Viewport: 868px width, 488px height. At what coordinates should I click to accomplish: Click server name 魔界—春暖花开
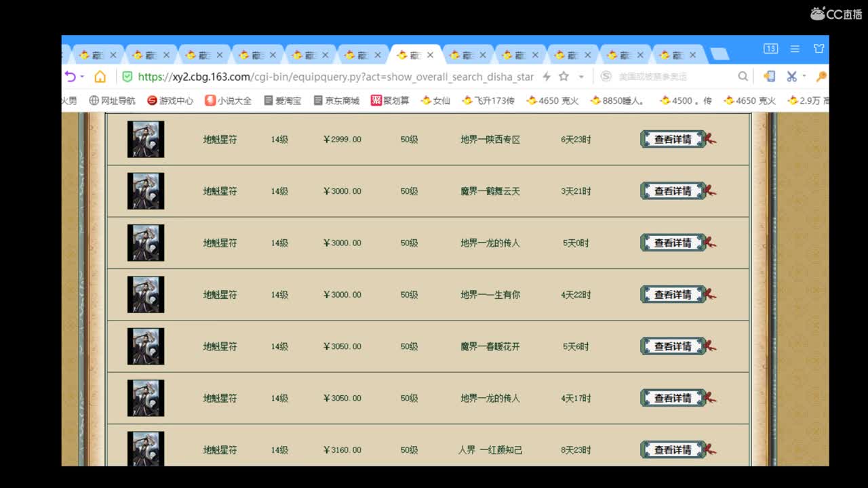pos(490,346)
